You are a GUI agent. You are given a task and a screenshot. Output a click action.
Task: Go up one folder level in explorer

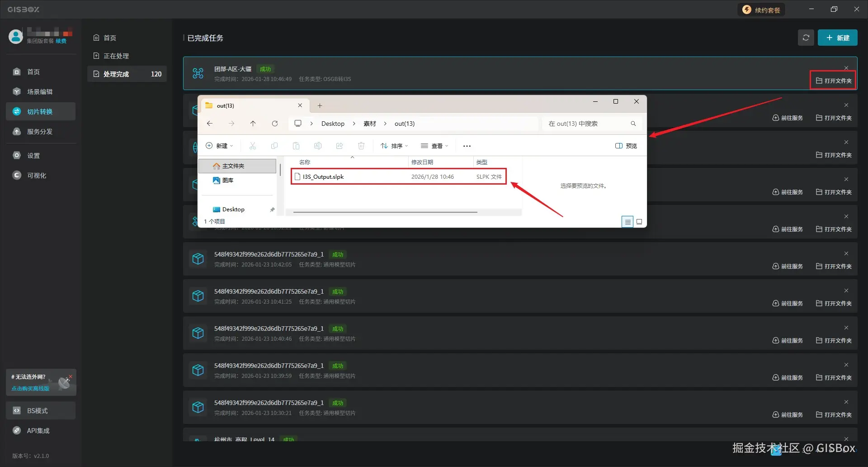(x=253, y=124)
